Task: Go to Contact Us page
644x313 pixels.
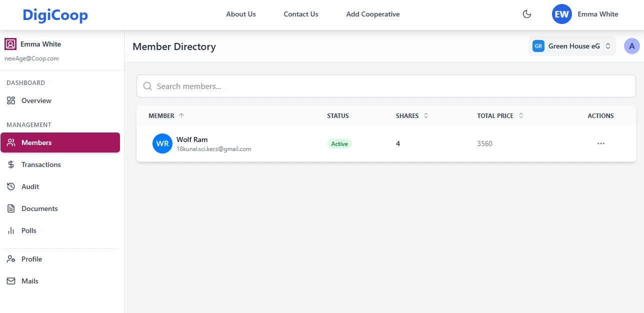Action: tap(301, 14)
